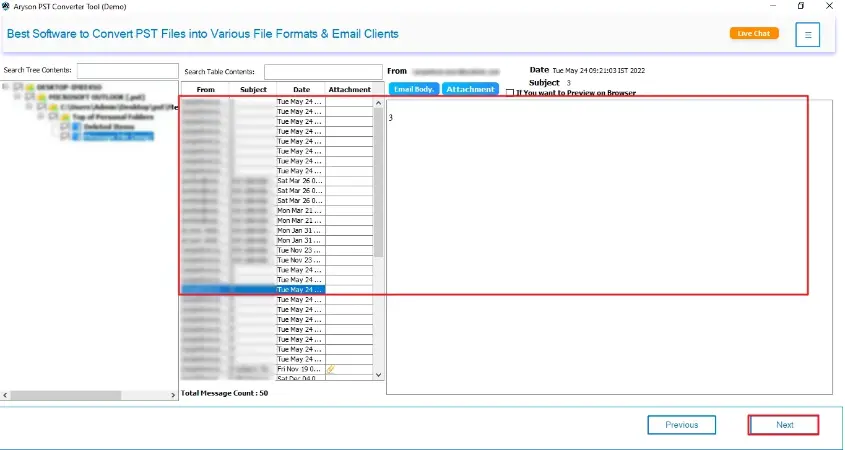Click the MICROSOFT OUTLOOK (.pst) folder icon
Viewport: 845px width, 450px height.
pyautogui.click(x=41, y=98)
